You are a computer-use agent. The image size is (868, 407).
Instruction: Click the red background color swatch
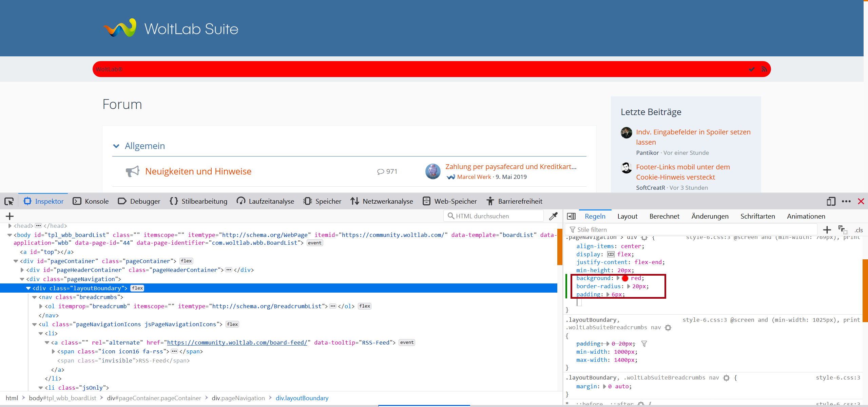coord(625,278)
